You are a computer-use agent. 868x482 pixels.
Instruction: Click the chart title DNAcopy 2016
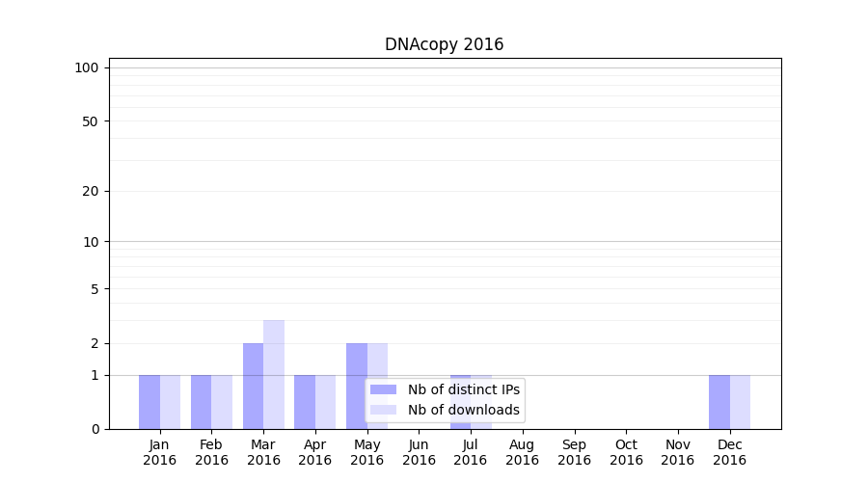point(444,44)
